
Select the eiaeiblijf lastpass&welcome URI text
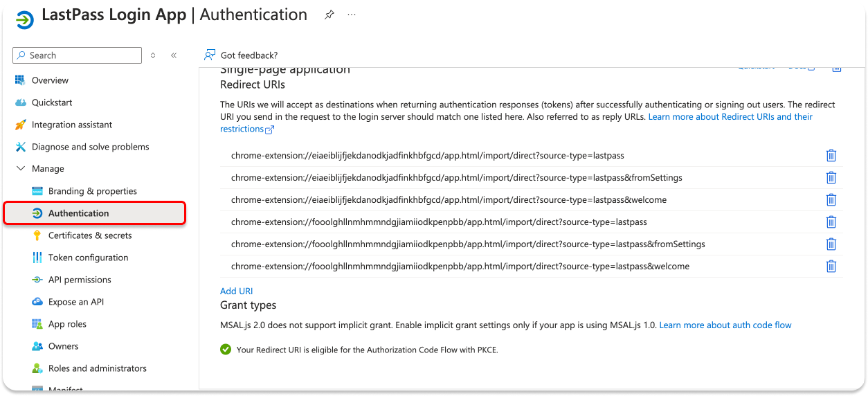(x=449, y=200)
